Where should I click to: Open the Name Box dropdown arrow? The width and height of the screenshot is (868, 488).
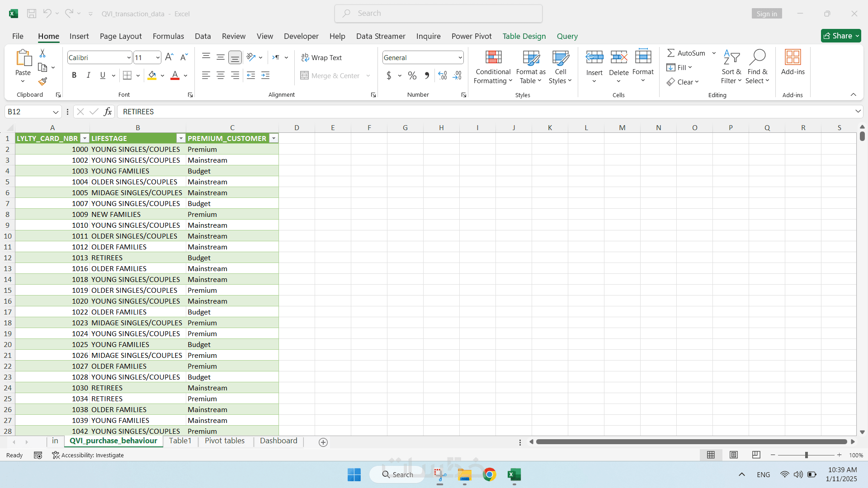pyautogui.click(x=56, y=112)
